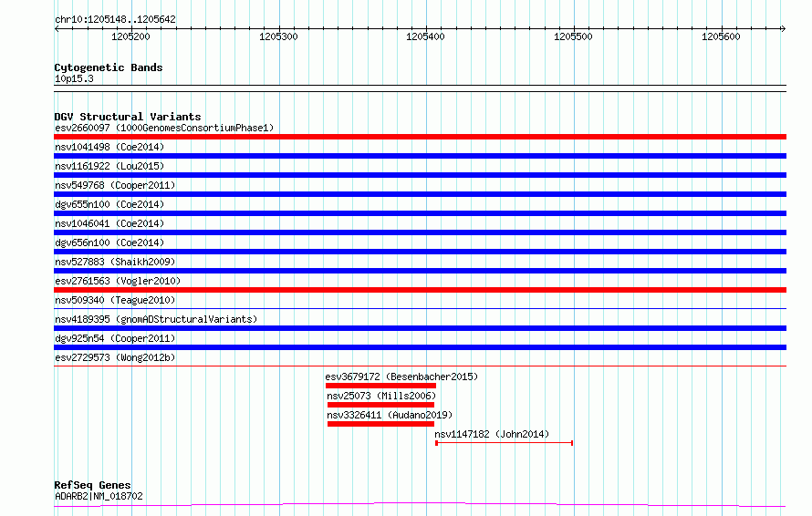Open the nsv1147182 (John2014) label
This screenshot has width=812, height=516.
pos(492,434)
